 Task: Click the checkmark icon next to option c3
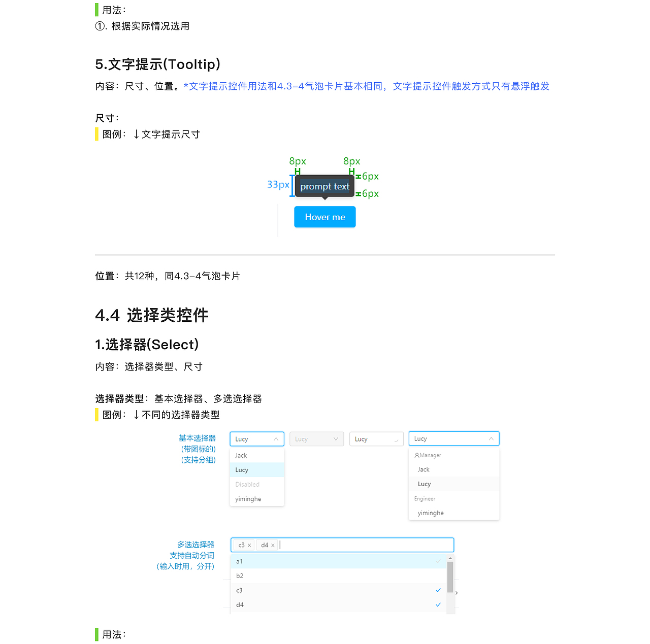438,590
